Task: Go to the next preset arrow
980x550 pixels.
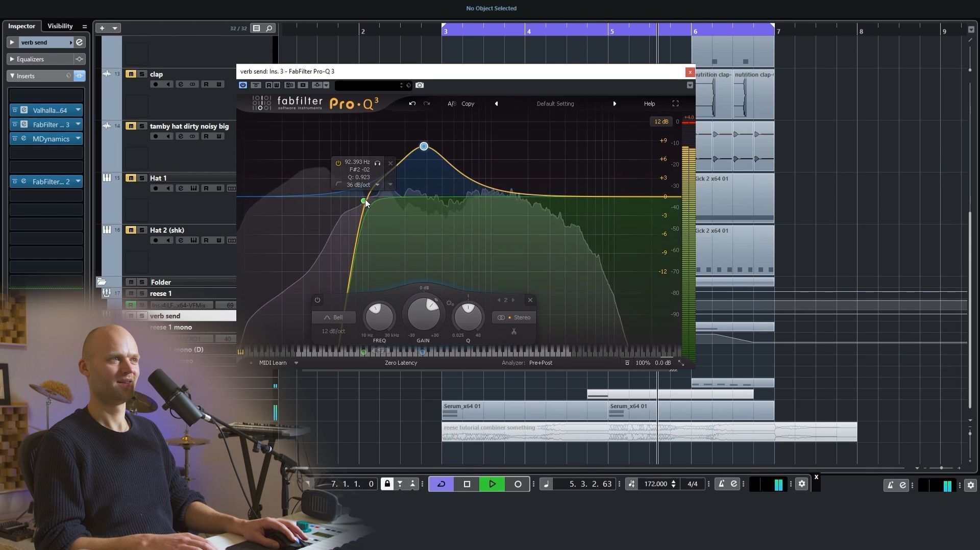Action: (x=615, y=104)
